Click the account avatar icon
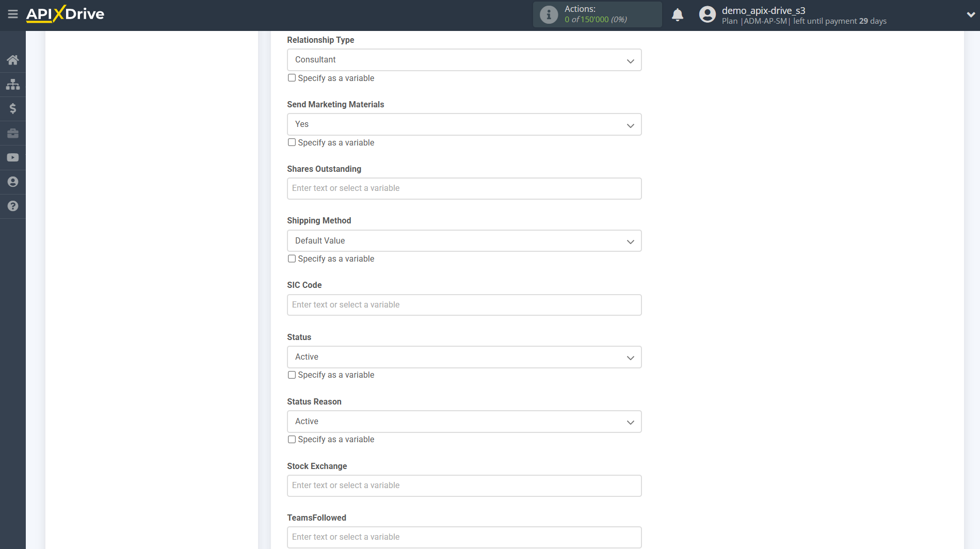 click(707, 14)
